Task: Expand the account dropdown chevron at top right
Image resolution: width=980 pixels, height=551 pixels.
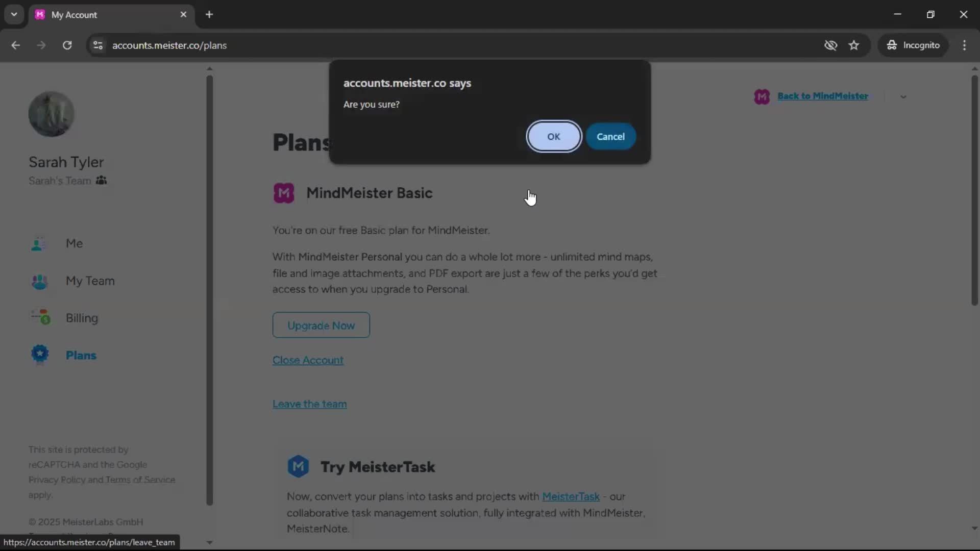Action: pos(903,97)
